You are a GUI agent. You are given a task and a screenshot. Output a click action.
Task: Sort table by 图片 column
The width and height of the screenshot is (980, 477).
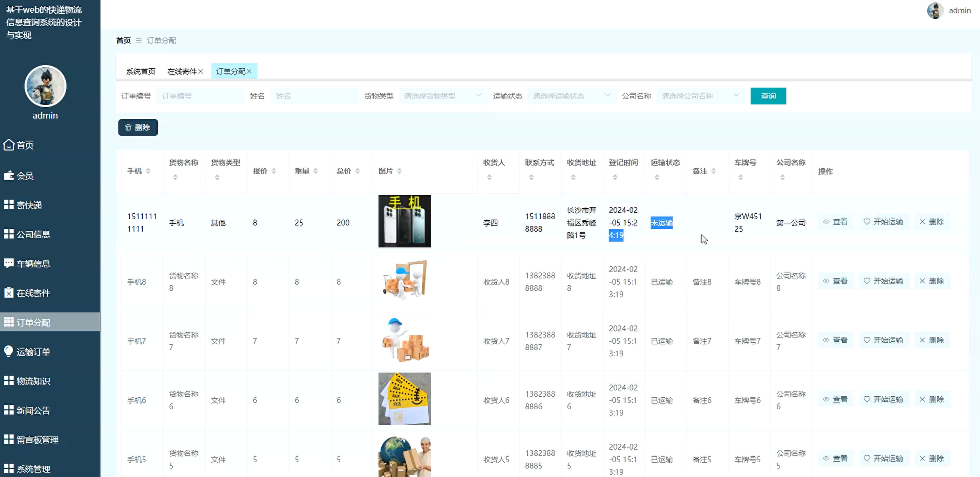400,171
